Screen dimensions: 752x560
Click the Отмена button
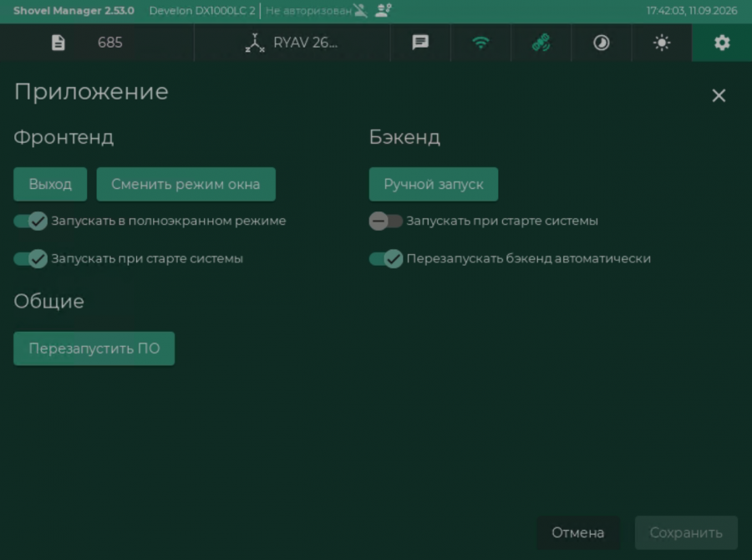578,532
